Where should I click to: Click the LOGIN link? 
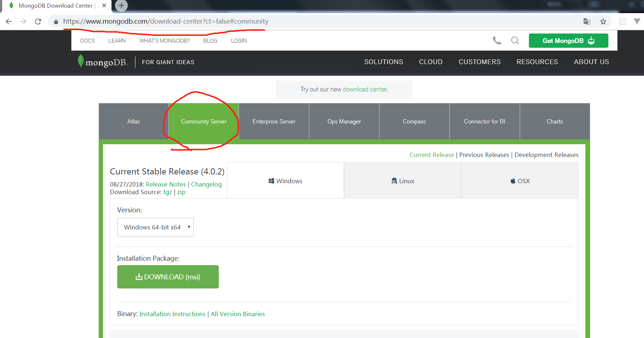[239, 41]
